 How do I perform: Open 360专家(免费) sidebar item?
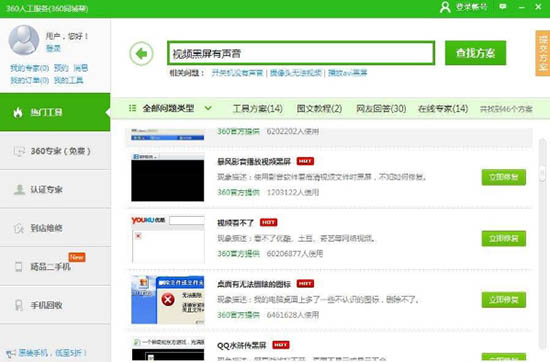point(55,151)
